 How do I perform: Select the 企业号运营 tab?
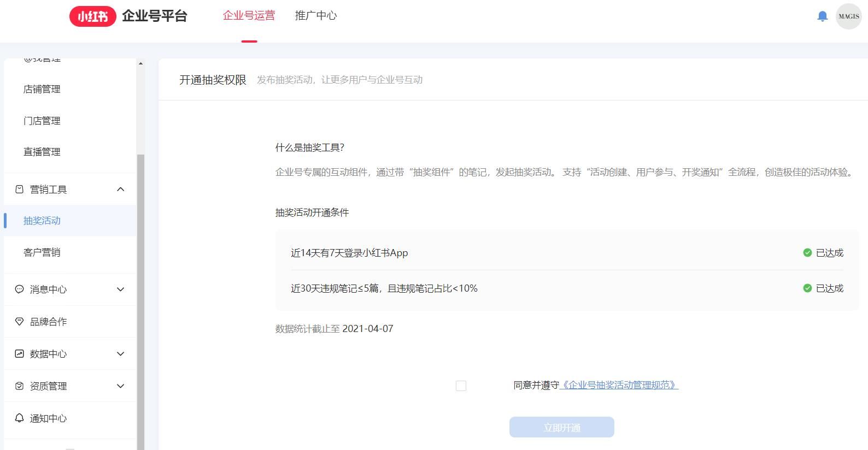coord(249,16)
